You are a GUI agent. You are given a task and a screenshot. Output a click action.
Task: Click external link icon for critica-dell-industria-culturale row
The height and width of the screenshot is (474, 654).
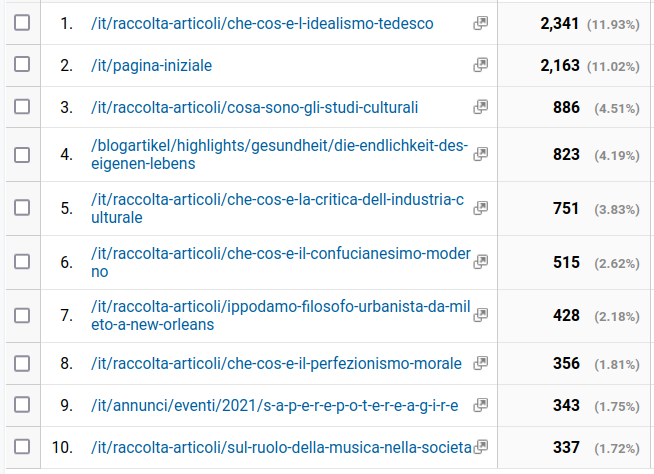point(480,208)
